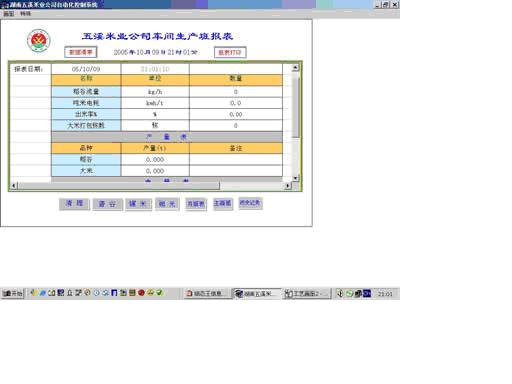Open the 特殊 menu

(x=25, y=14)
